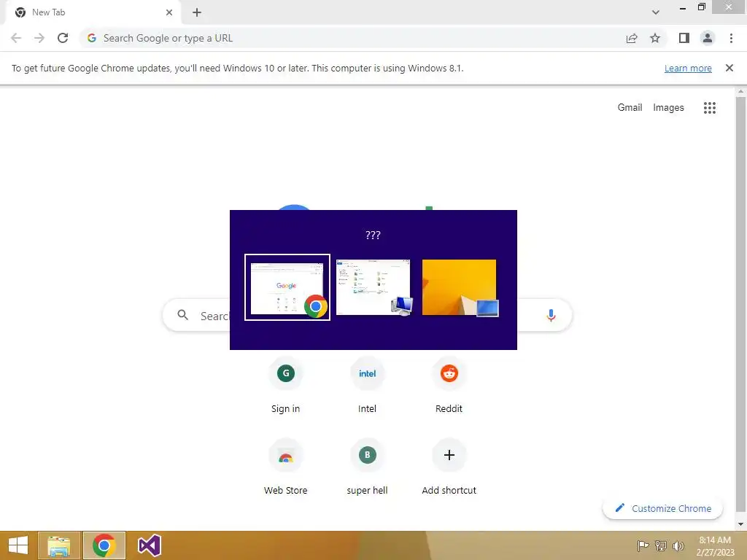Image resolution: width=747 pixels, height=560 pixels.
Task: Open the side panel icon
Action: (x=684, y=38)
